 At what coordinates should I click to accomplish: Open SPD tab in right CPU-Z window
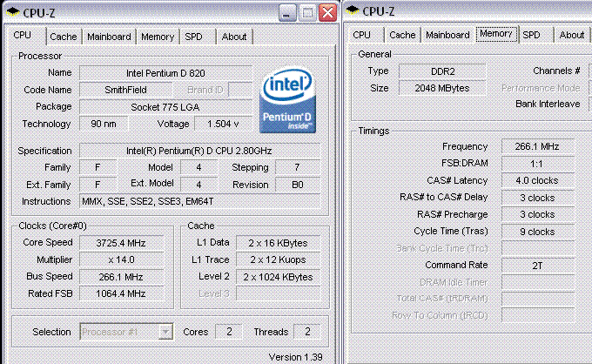532,35
